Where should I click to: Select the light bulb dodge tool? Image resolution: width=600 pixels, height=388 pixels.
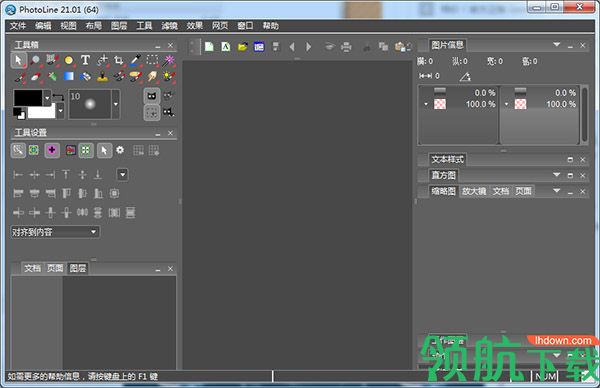169,77
